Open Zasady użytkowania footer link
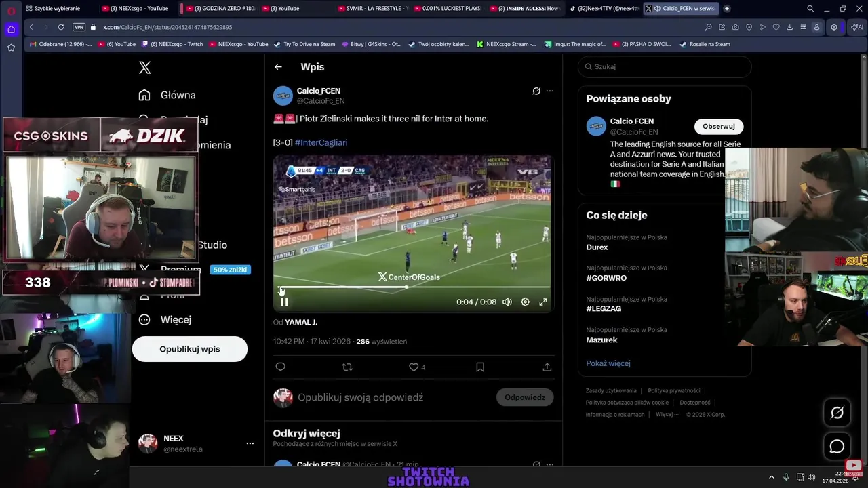This screenshot has width=868, height=488. [611, 391]
